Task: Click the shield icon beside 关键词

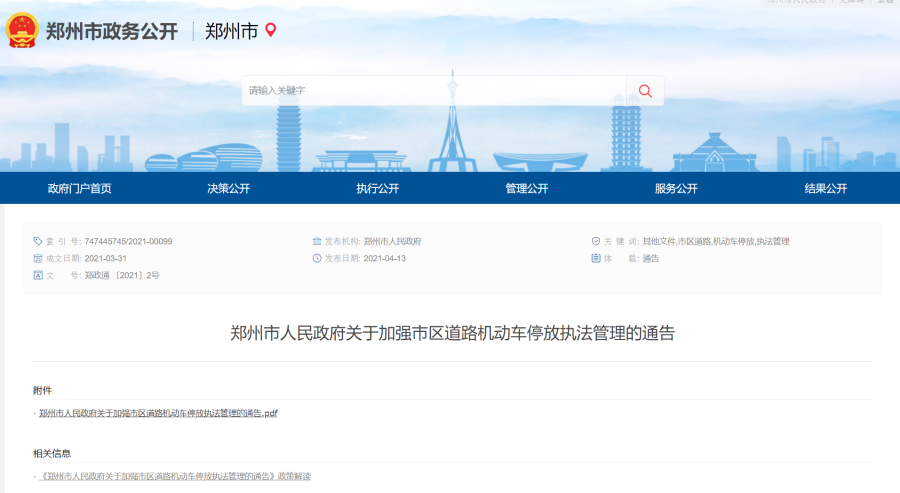Action: [x=596, y=241]
